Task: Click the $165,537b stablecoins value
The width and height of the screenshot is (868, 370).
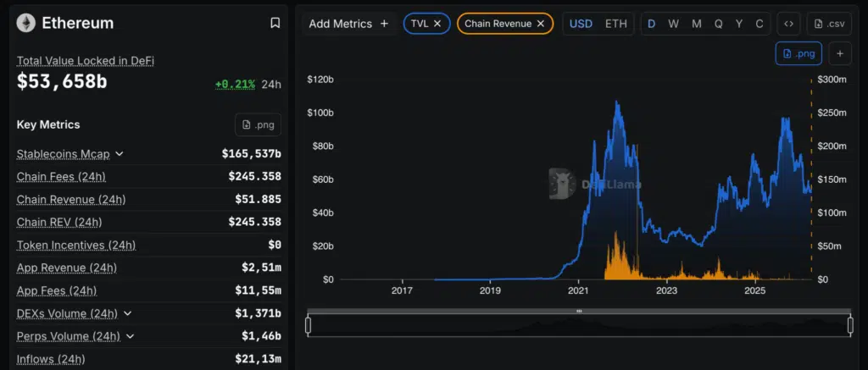Action: (251, 154)
